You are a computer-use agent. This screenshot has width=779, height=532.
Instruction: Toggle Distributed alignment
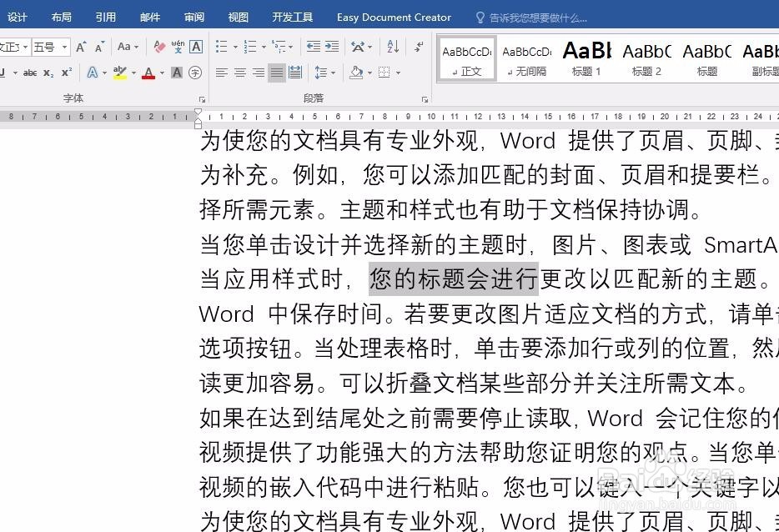point(295,73)
